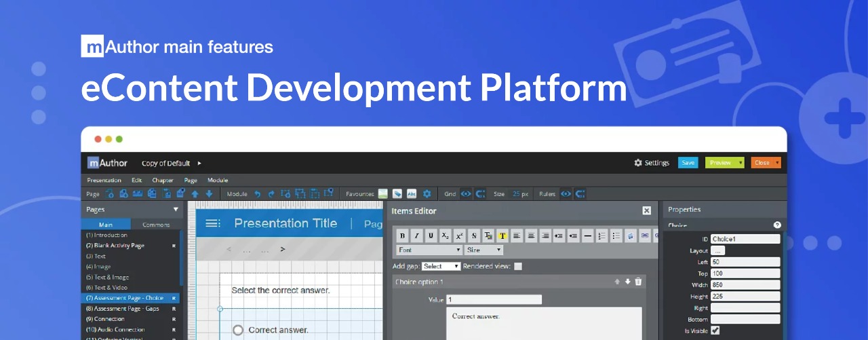This screenshot has width=868, height=340.
Task: Redo the module action
Action: [x=271, y=194]
